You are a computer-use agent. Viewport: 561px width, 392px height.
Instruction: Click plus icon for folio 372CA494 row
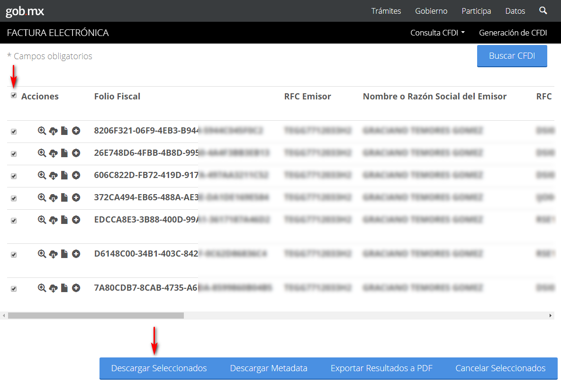click(x=76, y=197)
